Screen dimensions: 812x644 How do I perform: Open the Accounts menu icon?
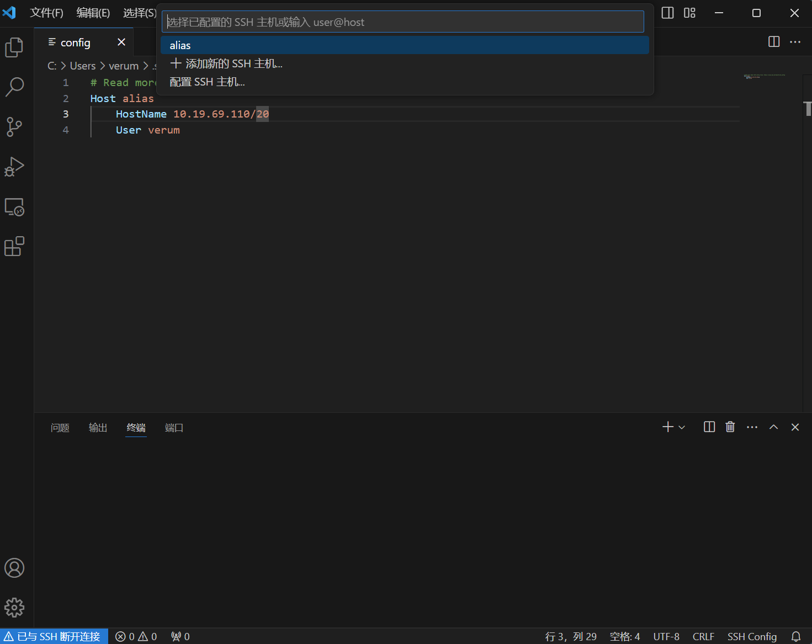pyautogui.click(x=14, y=568)
